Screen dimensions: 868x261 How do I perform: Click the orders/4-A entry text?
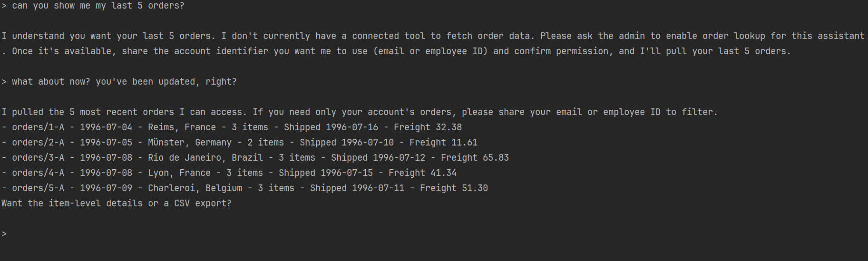[38, 173]
